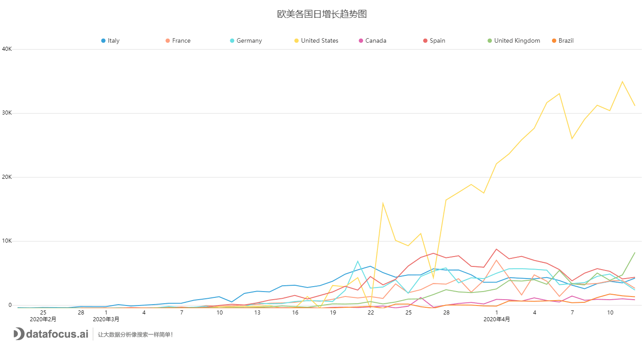Image resolution: width=644 pixels, height=363 pixels.
Task: Hide the Spain series via legend
Action: (x=434, y=40)
